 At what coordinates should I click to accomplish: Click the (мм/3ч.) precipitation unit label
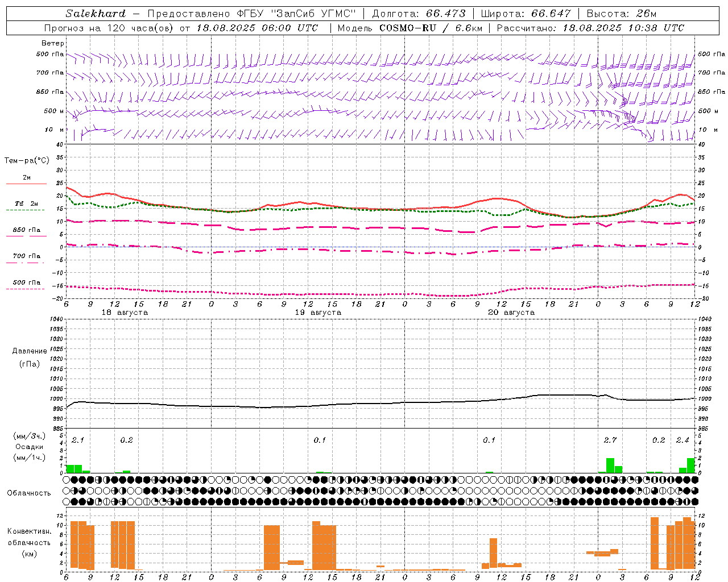pos(30,436)
